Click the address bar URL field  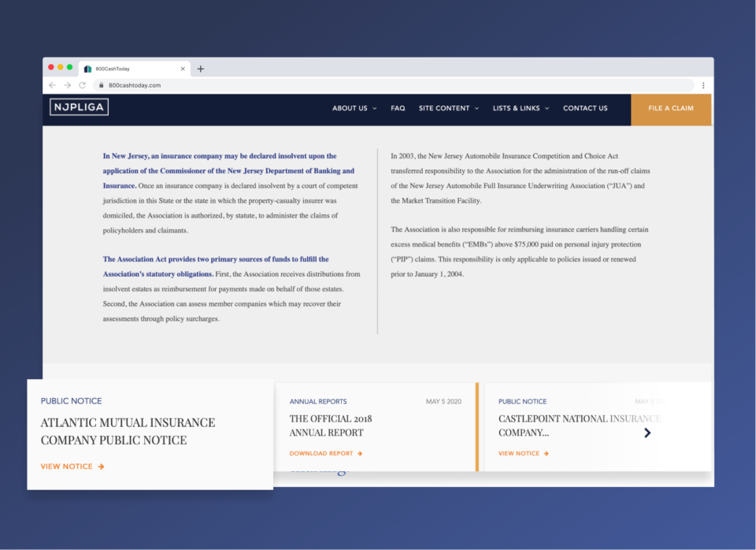[394, 85]
